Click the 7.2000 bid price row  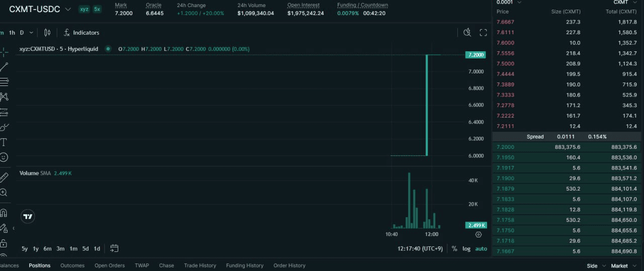tap(567, 147)
